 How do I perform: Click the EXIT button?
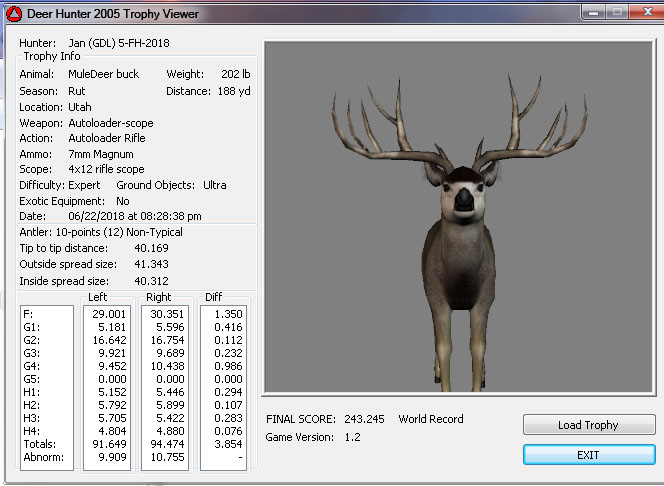click(588, 455)
